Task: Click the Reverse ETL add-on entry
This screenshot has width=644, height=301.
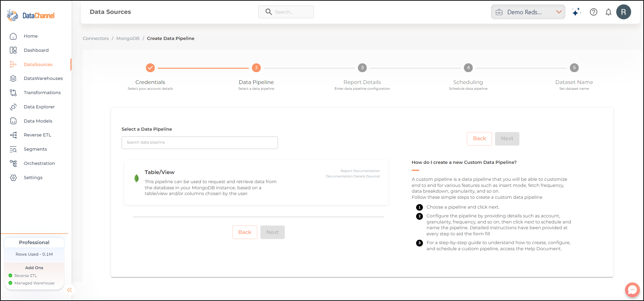Action: tap(23, 276)
